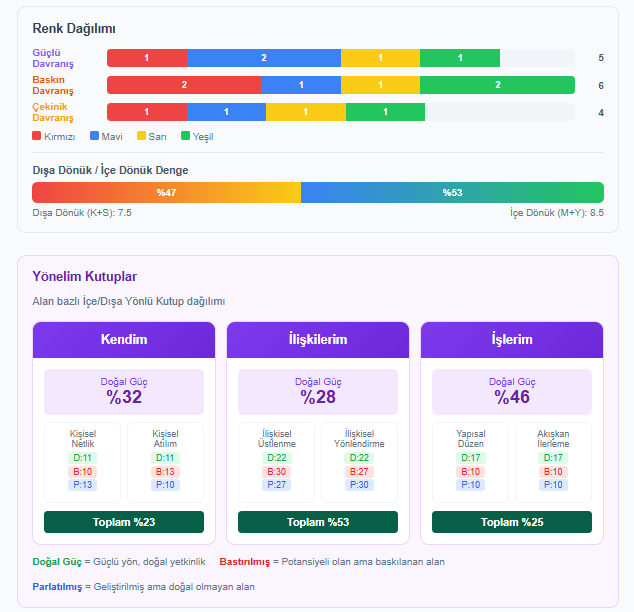Viewport: 634px width, 612px height.
Task: Select the blue segment in Güçlü Davranış bar
Action: tap(264, 58)
